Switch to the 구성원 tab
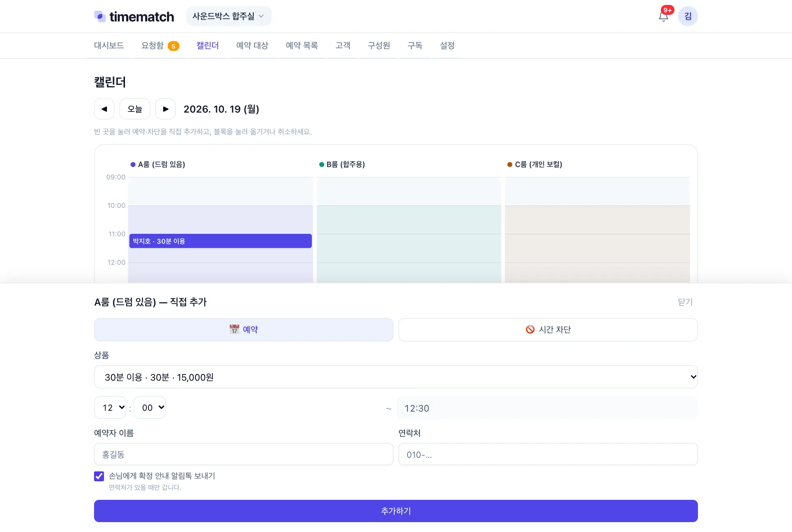The width and height of the screenshot is (792, 532). pos(379,45)
